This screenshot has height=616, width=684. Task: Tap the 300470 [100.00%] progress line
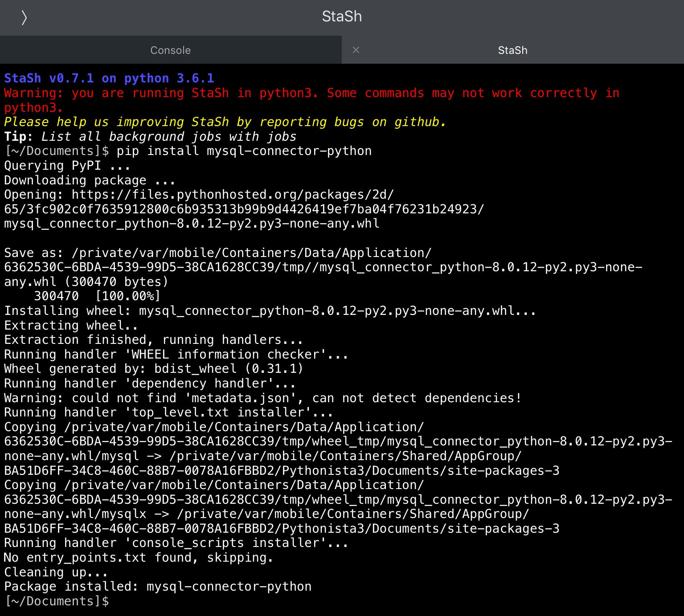97,296
